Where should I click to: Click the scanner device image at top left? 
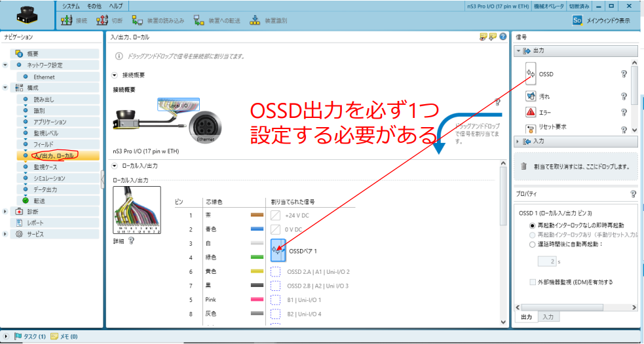click(28, 16)
